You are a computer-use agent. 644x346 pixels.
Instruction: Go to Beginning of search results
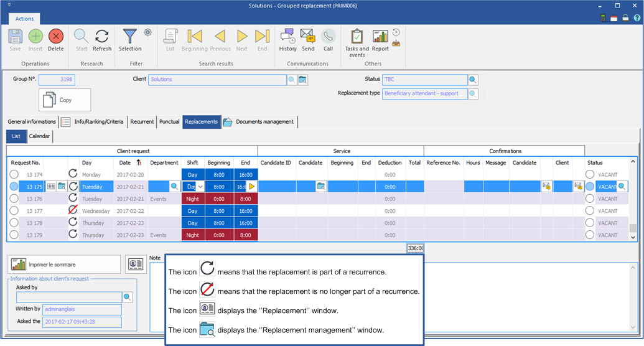coord(195,37)
